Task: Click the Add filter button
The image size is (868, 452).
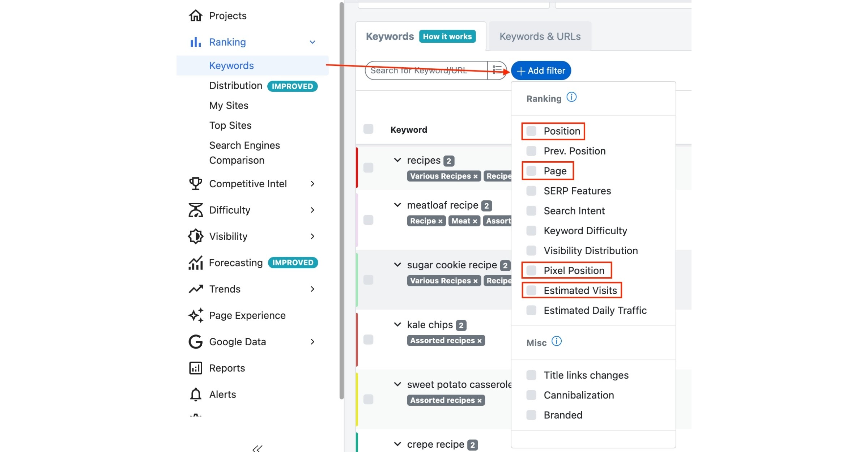Action: tap(541, 71)
